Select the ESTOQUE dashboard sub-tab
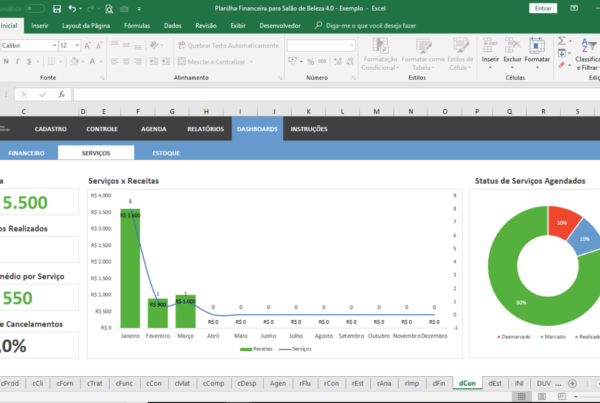 [166, 153]
